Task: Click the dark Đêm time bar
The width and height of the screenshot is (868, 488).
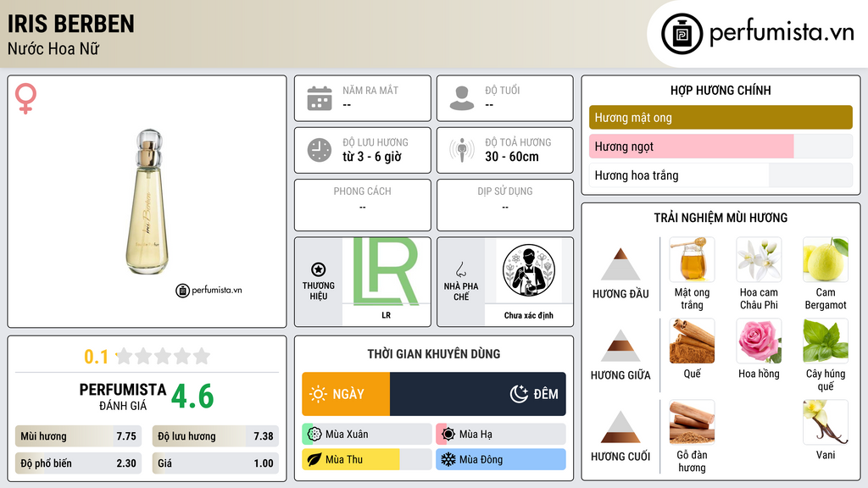Action: point(478,394)
